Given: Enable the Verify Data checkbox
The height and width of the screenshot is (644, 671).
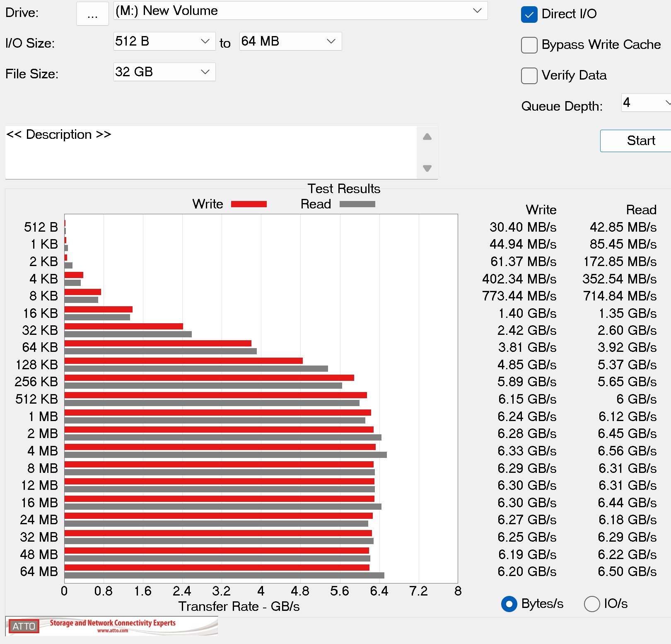Looking at the screenshot, I should 529,76.
